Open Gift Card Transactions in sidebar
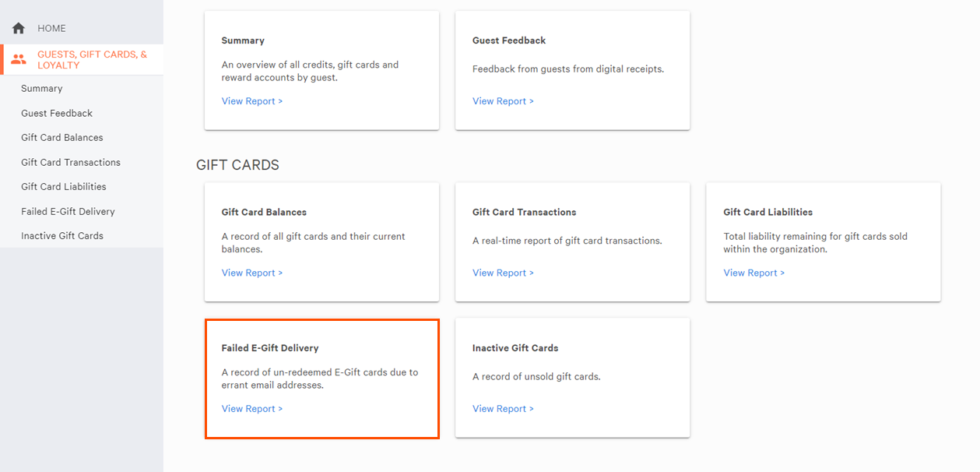The width and height of the screenshot is (980, 472). point(71,162)
